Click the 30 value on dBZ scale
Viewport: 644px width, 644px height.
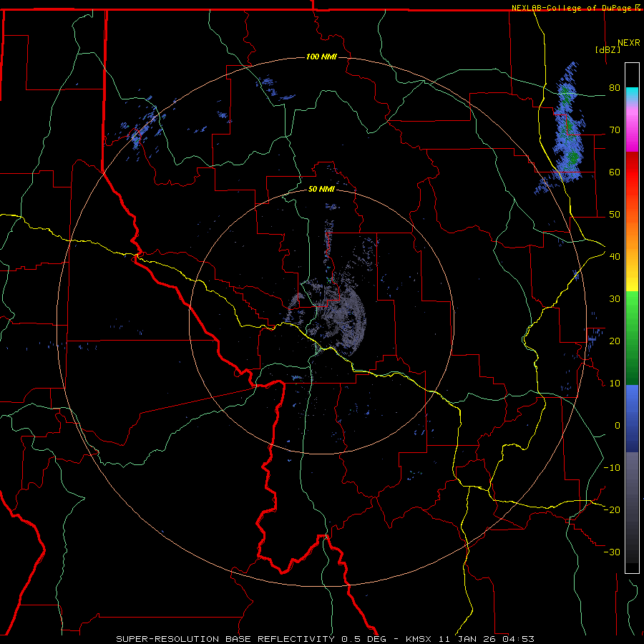tap(615, 299)
